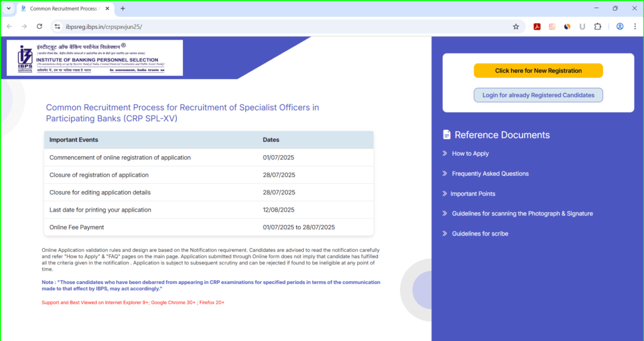644x341 pixels.
Task: Close the Common Recruitment Process tab
Action: coord(108,9)
